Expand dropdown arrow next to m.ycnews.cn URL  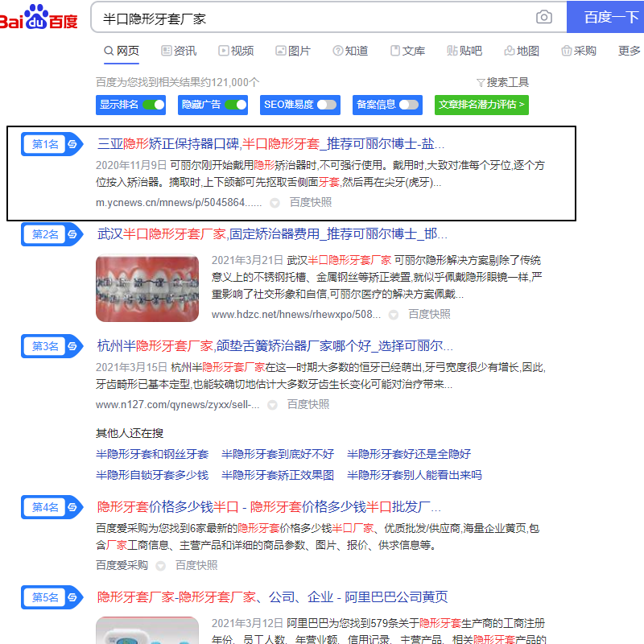pyautogui.click(x=275, y=203)
